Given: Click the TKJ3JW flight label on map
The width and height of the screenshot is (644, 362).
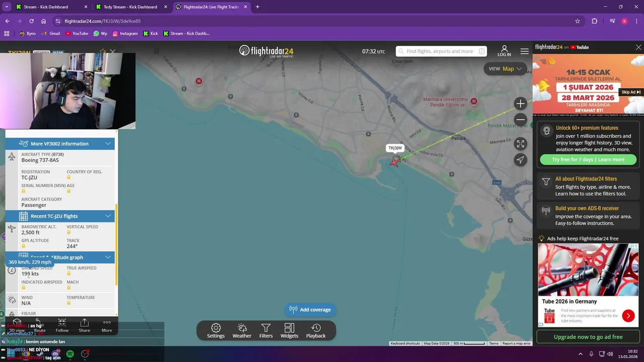Looking at the screenshot, I should [395, 148].
